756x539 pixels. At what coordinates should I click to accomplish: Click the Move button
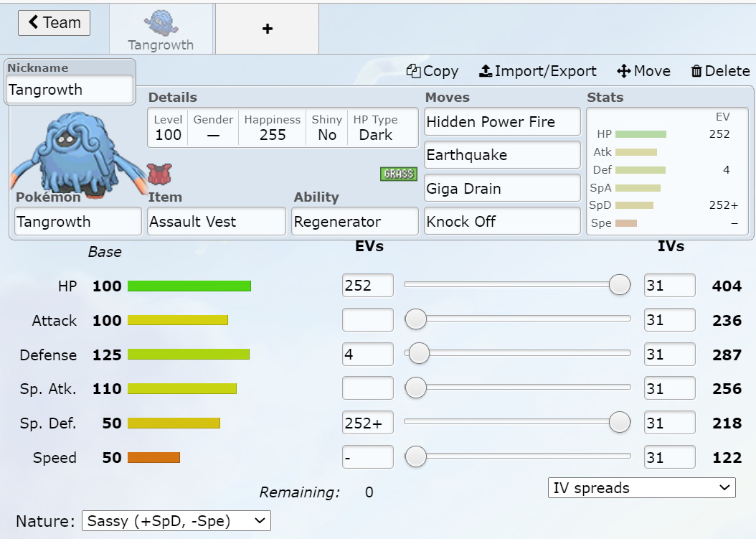[643, 71]
